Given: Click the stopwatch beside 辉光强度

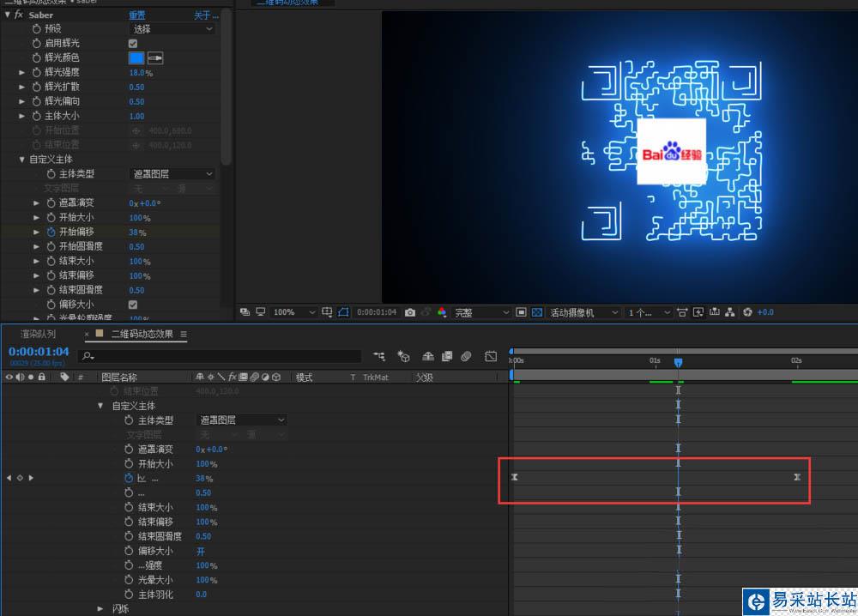Looking at the screenshot, I should pyautogui.click(x=37, y=72).
